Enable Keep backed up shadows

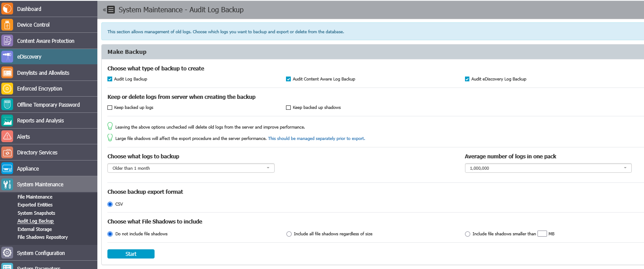[x=288, y=107]
